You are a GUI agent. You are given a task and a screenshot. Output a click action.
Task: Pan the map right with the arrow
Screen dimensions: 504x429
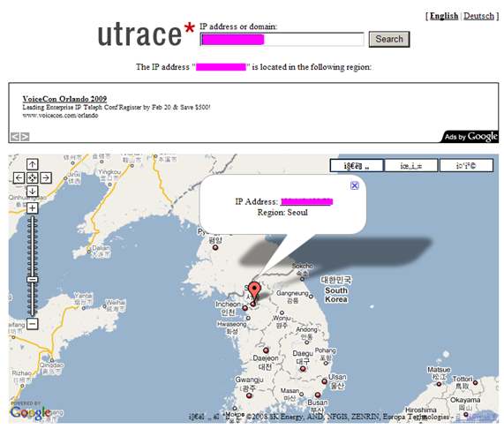(46, 177)
